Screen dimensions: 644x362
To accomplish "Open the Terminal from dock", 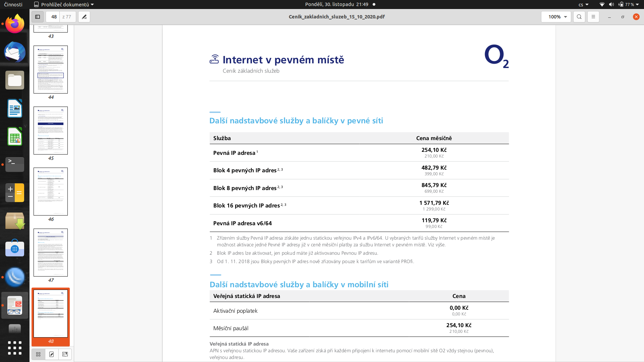I will click(x=15, y=165).
